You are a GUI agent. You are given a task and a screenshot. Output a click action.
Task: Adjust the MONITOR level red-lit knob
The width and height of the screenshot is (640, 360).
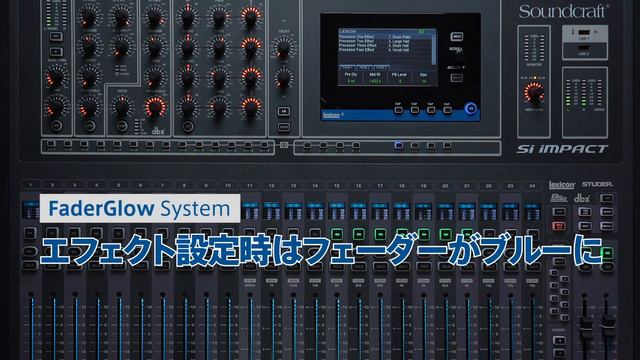tap(534, 93)
